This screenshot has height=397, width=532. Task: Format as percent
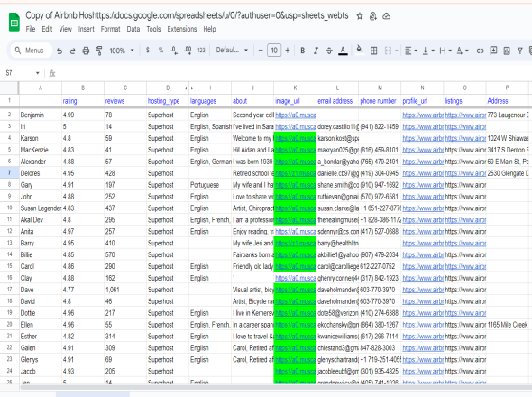[x=161, y=51]
